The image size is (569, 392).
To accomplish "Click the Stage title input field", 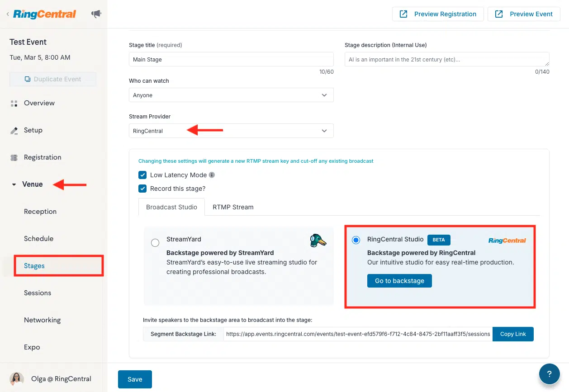I will (231, 59).
